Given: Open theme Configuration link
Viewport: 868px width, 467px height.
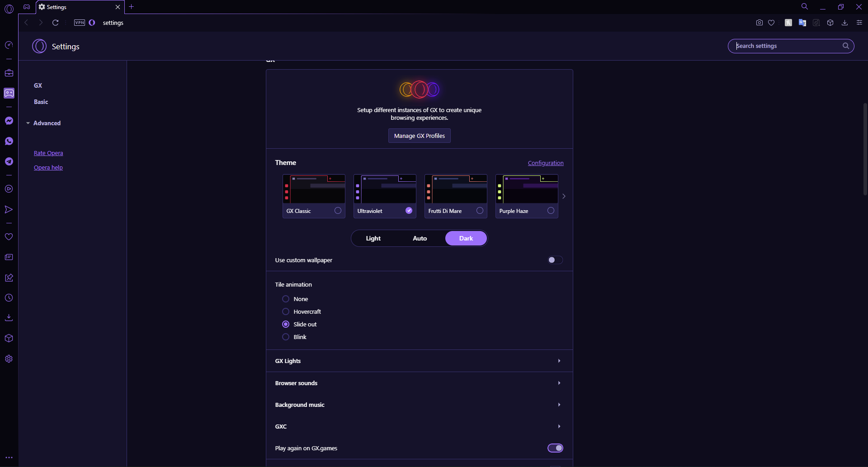Looking at the screenshot, I should click(x=546, y=163).
